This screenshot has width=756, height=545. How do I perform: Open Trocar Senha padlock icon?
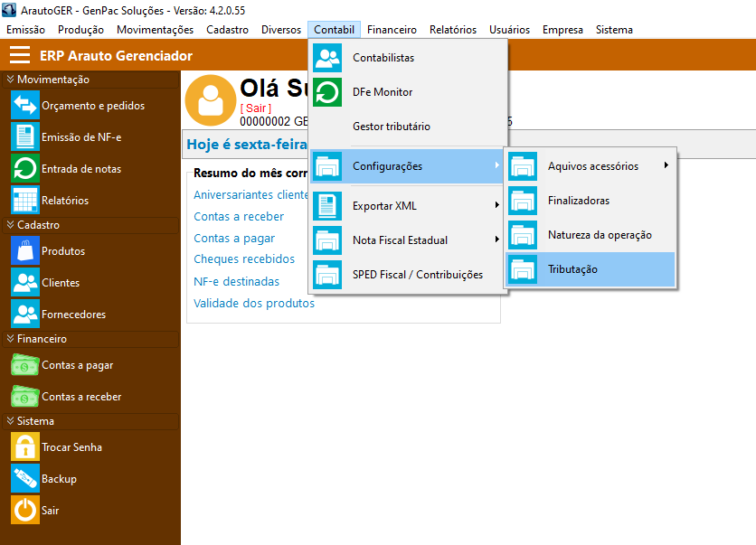pos(24,447)
